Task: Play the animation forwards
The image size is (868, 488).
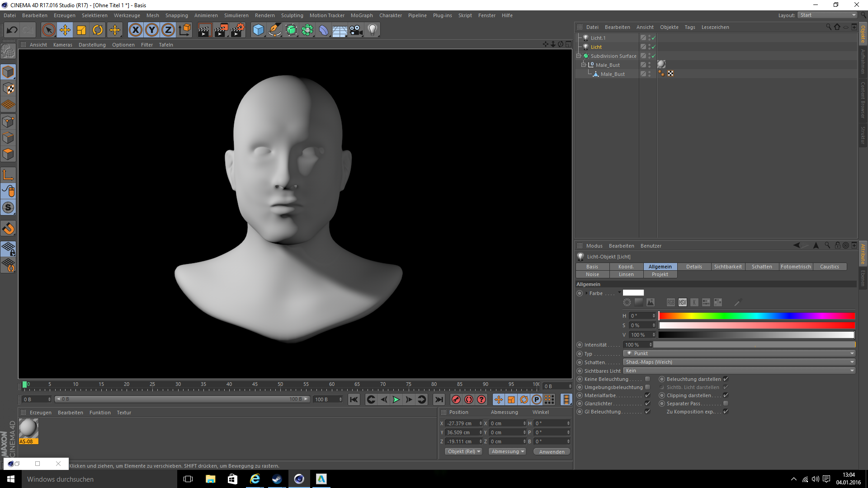Action: point(396,399)
